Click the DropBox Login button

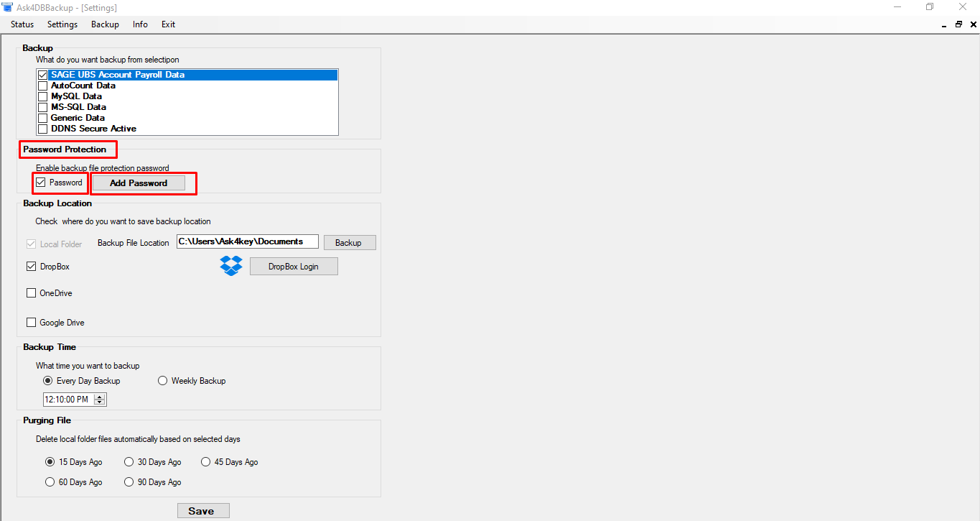point(294,267)
